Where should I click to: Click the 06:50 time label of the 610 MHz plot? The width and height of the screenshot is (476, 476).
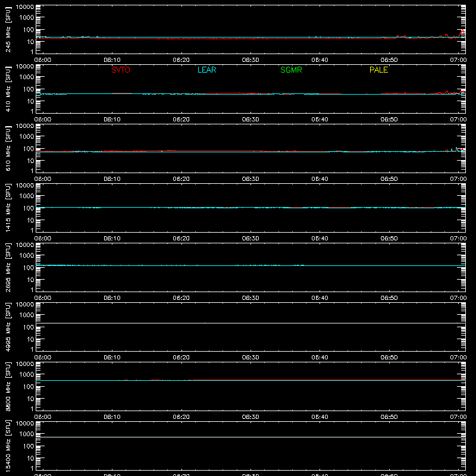pyautogui.click(x=389, y=179)
